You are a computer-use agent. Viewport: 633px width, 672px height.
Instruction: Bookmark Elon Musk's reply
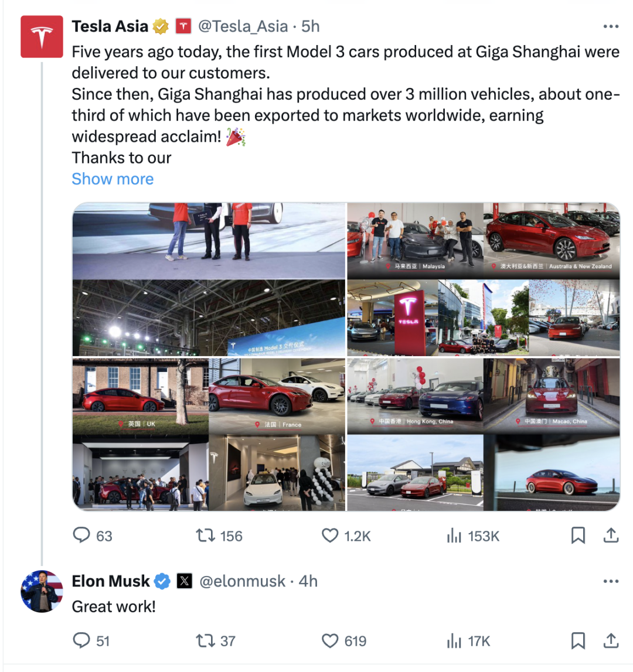pos(578,641)
